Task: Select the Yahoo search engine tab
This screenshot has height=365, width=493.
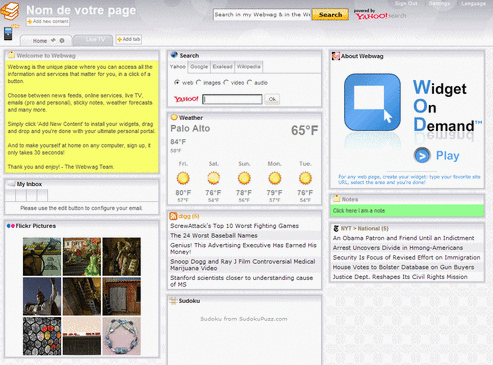Action: [178, 67]
